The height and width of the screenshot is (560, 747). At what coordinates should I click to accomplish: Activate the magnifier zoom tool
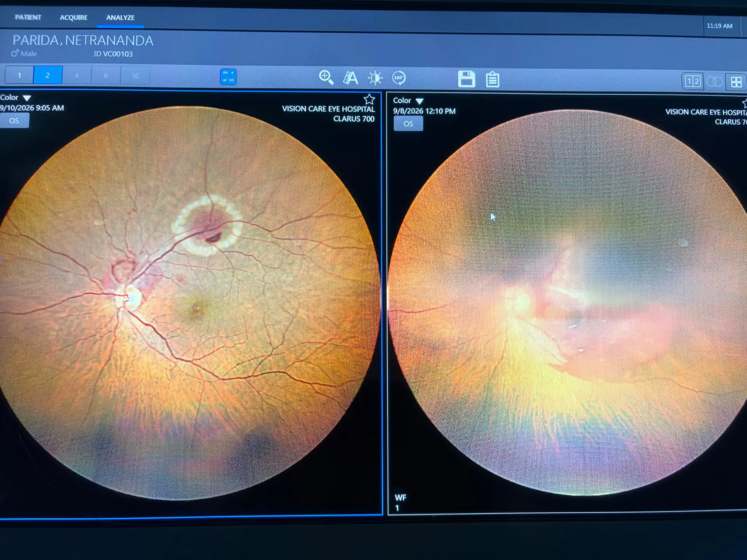pos(326,77)
